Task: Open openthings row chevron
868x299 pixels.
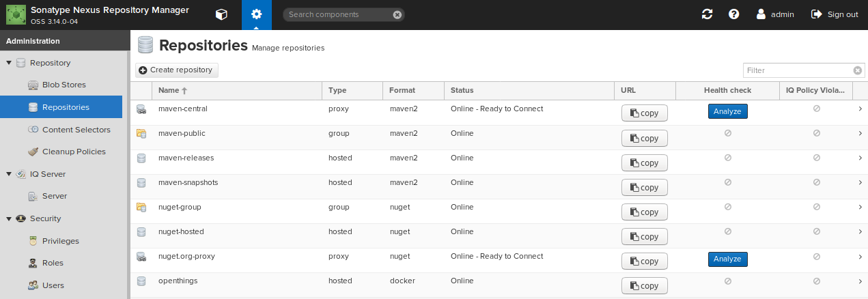Action: point(860,281)
